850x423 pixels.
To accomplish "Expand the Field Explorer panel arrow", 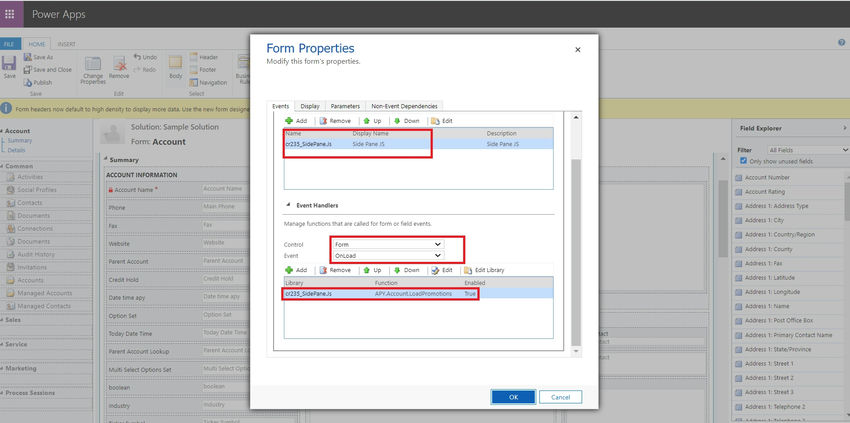I will pos(844,128).
